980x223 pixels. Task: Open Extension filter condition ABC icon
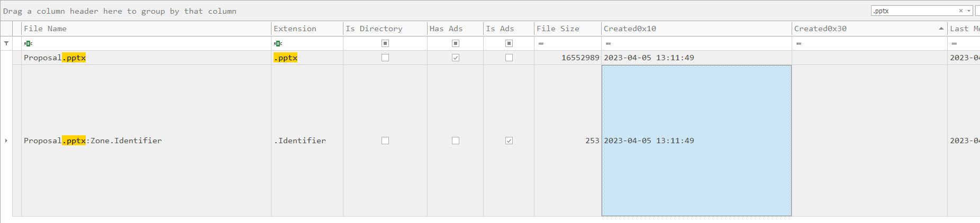coord(278,43)
